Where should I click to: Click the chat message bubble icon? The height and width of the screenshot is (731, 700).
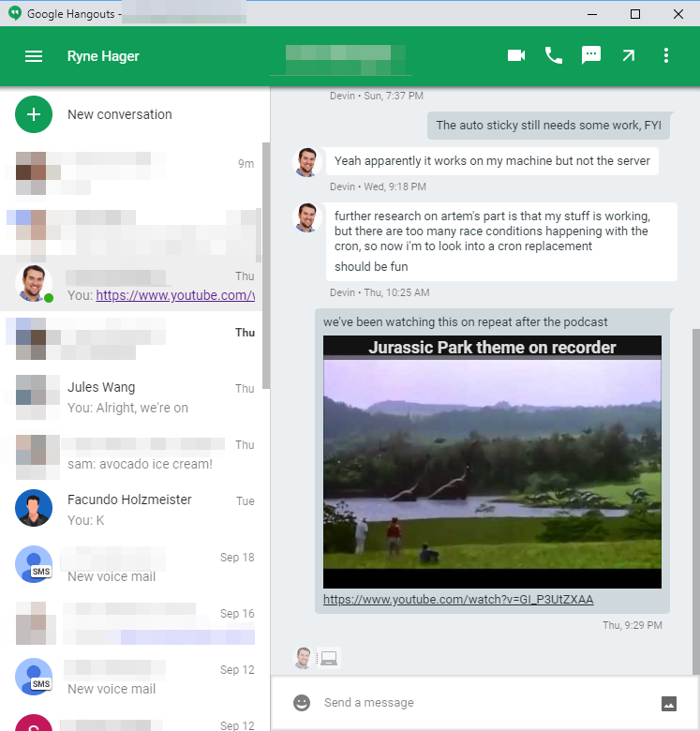pyautogui.click(x=591, y=56)
